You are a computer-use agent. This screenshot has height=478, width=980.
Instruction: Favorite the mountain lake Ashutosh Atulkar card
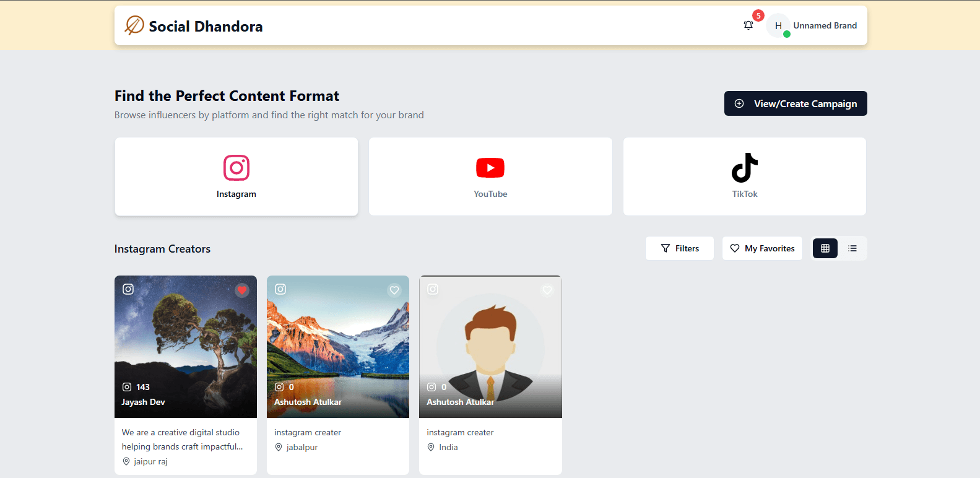point(394,290)
